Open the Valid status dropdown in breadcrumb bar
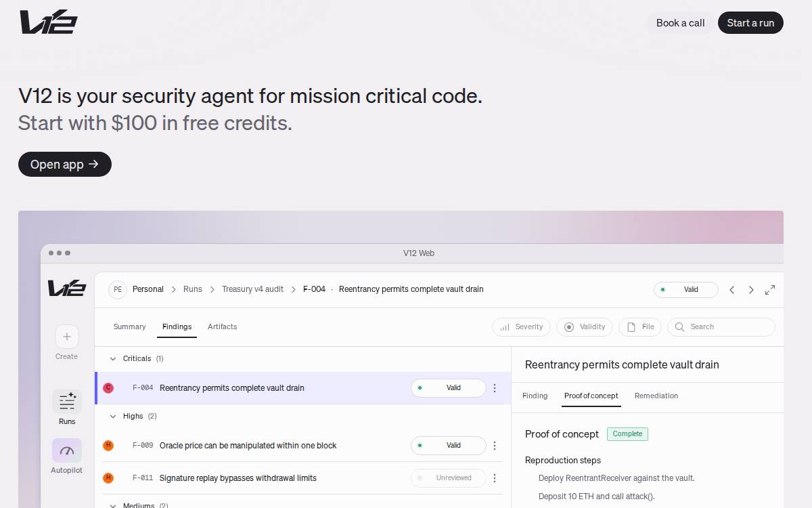 (x=685, y=290)
